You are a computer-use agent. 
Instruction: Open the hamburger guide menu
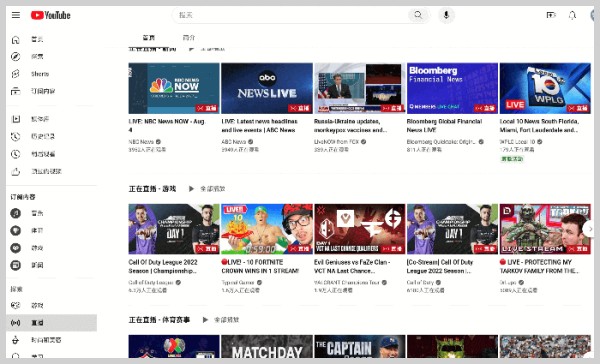[x=16, y=15]
